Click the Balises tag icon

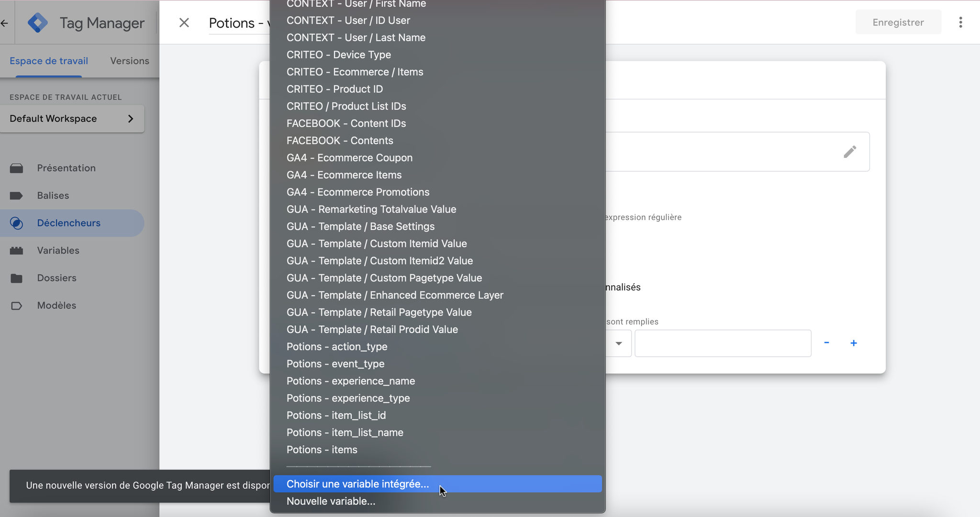click(x=16, y=196)
